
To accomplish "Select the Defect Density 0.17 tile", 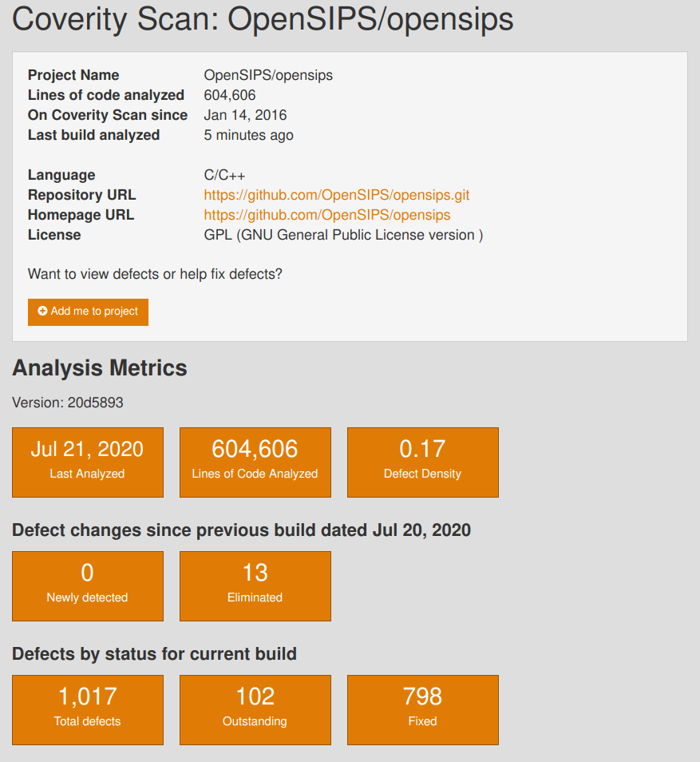I will coord(422,462).
